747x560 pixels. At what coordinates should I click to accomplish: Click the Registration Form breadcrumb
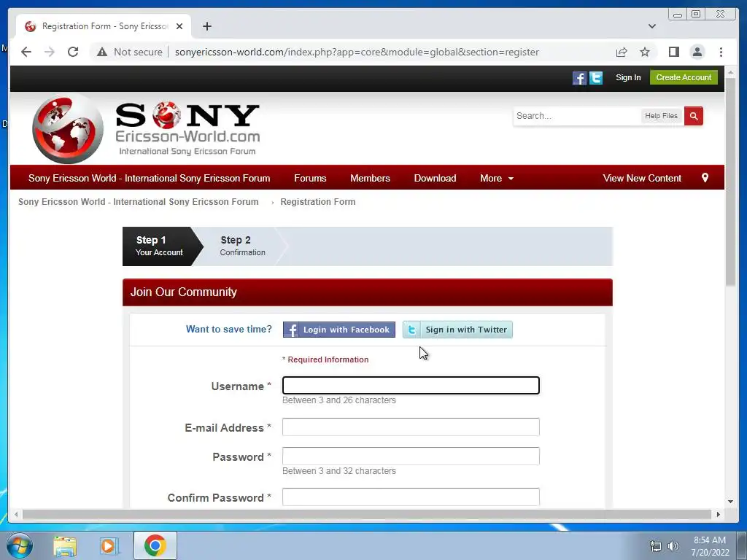point(318,202)
